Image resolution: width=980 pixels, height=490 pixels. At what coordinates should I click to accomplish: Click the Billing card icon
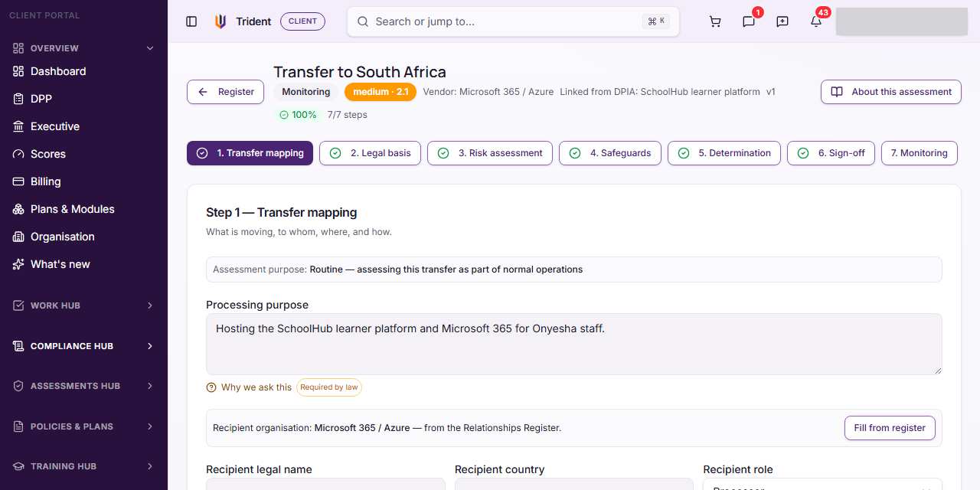coord(18,181)
